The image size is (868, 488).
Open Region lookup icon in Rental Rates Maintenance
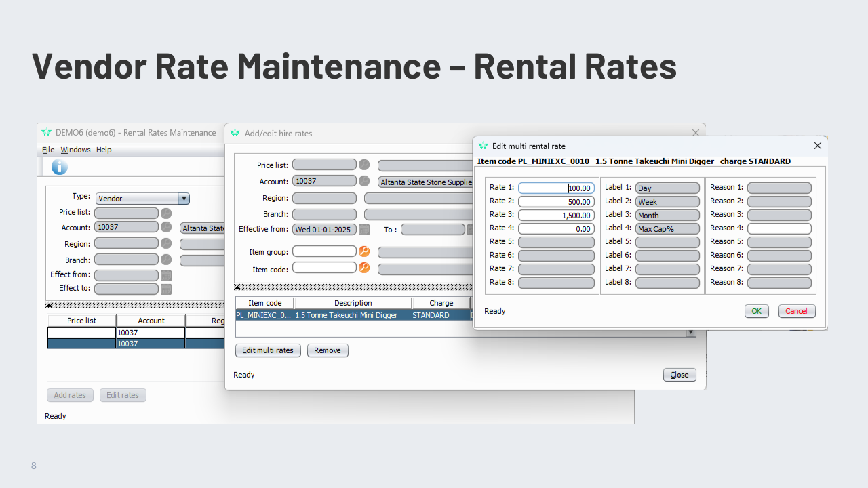166,244
